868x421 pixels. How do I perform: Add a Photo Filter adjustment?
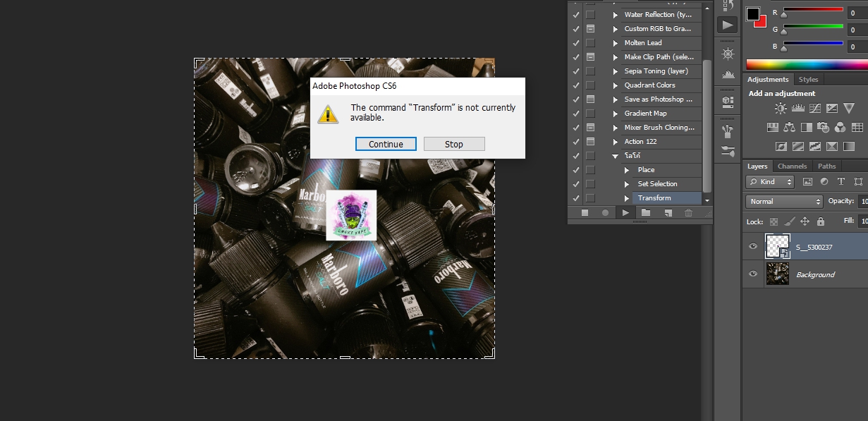pos(823,128)
